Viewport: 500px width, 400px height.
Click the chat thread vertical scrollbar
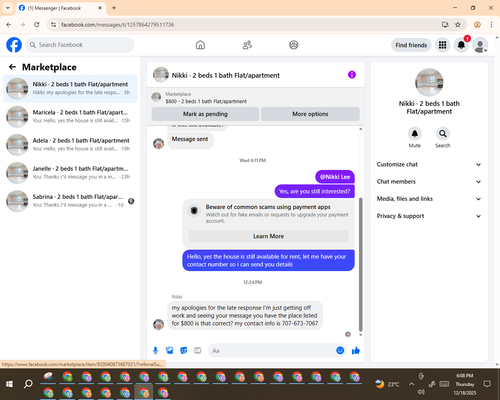pyautogui.click(x=360, y=265)
